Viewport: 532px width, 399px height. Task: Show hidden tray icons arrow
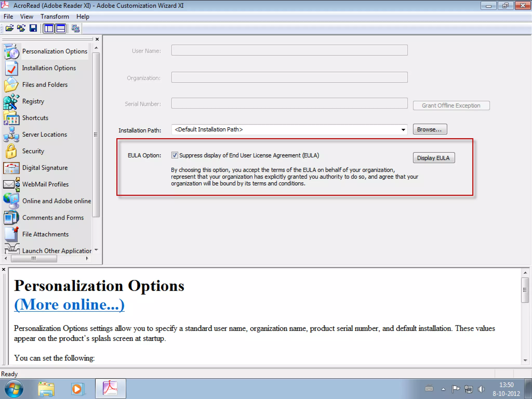pos(443,389)
